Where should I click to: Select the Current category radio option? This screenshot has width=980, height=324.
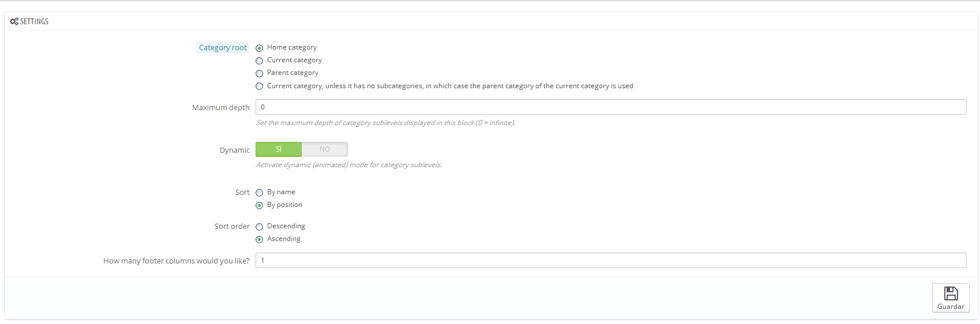259,61
